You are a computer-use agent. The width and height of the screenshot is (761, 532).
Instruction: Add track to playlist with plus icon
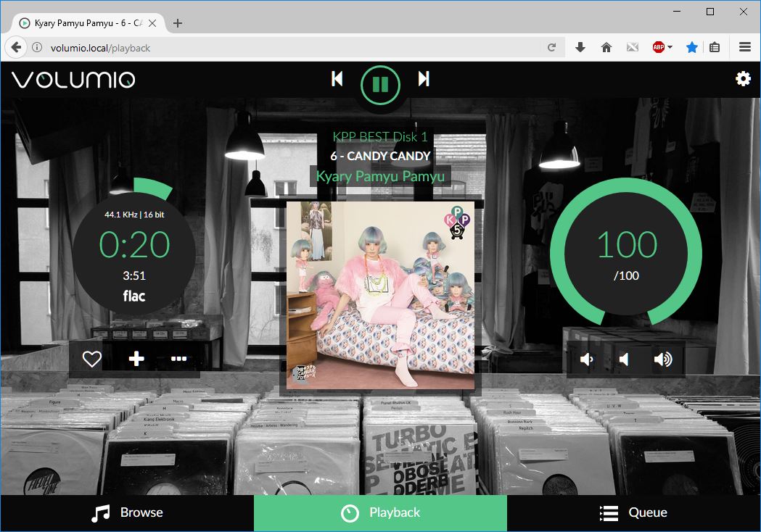tap(136, 359)
